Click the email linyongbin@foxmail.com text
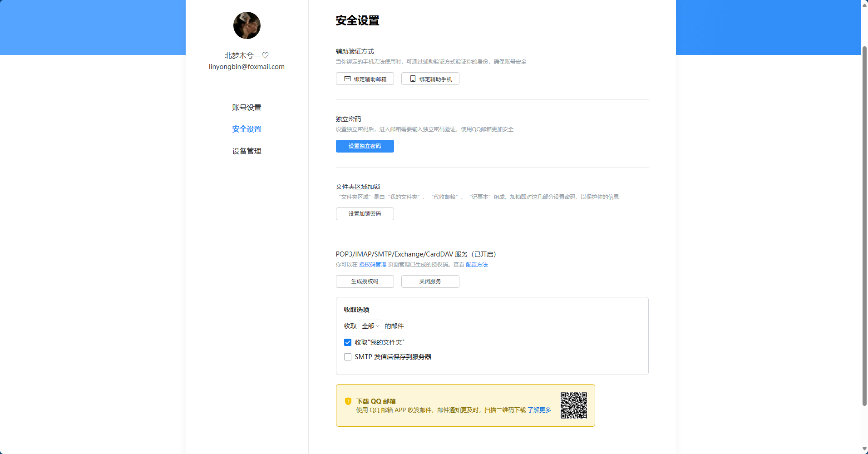The height and width of the screenshot is (454, 868). 247,67
